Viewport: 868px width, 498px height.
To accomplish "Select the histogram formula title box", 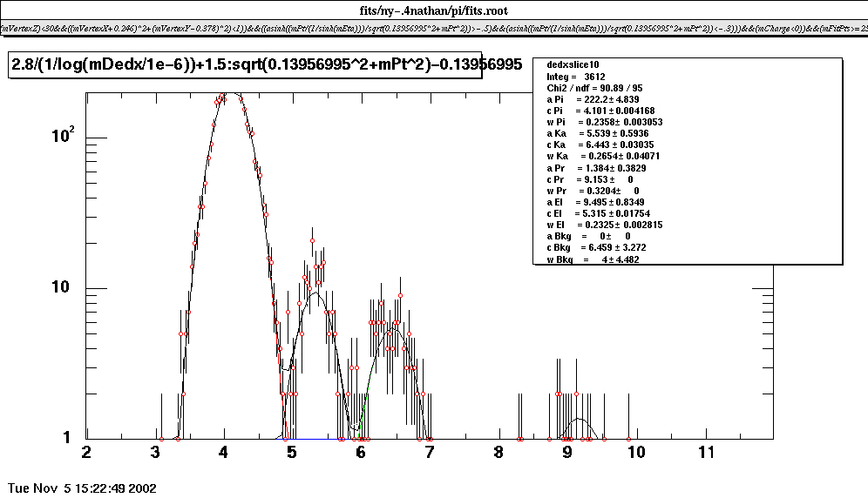I will coord(244,65).
